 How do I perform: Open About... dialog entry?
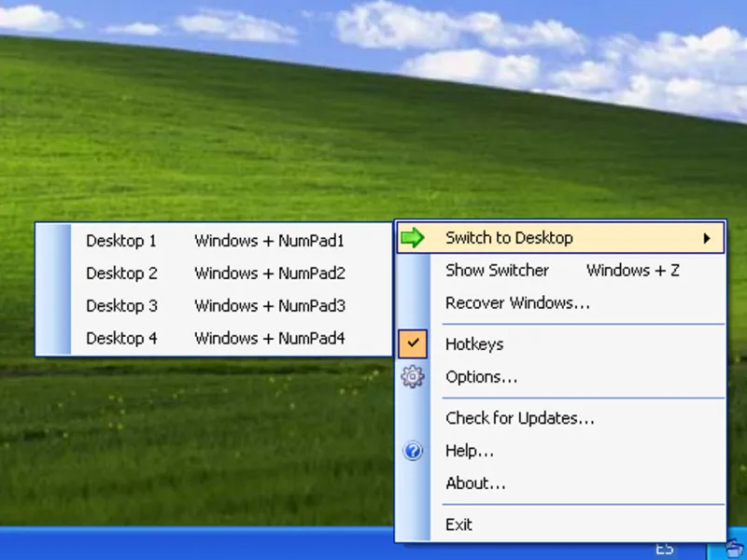[561, 483]
